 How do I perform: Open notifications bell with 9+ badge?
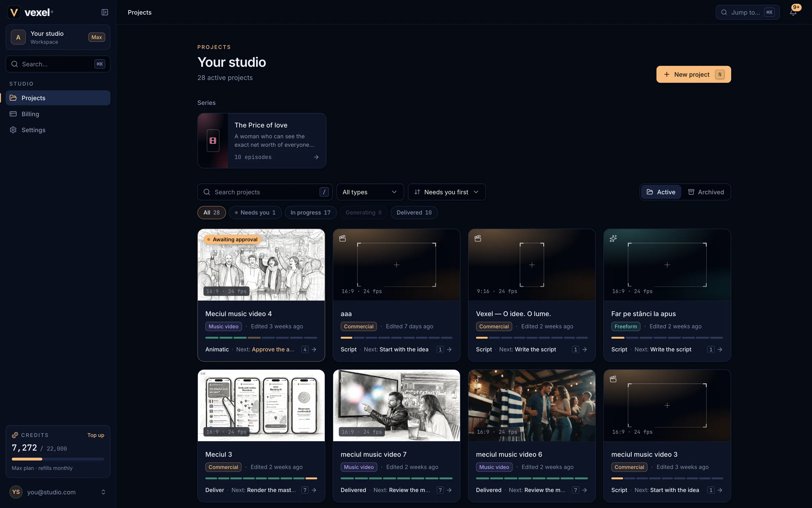tap(793, 12)
